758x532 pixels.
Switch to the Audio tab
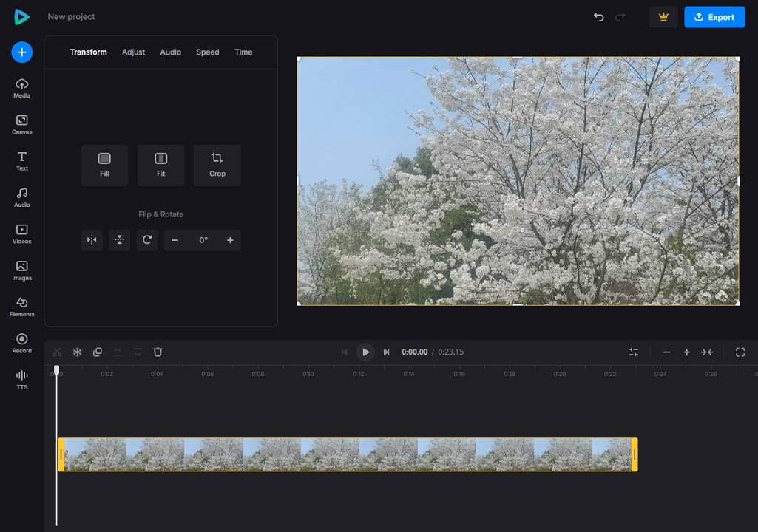pos(171,52)
